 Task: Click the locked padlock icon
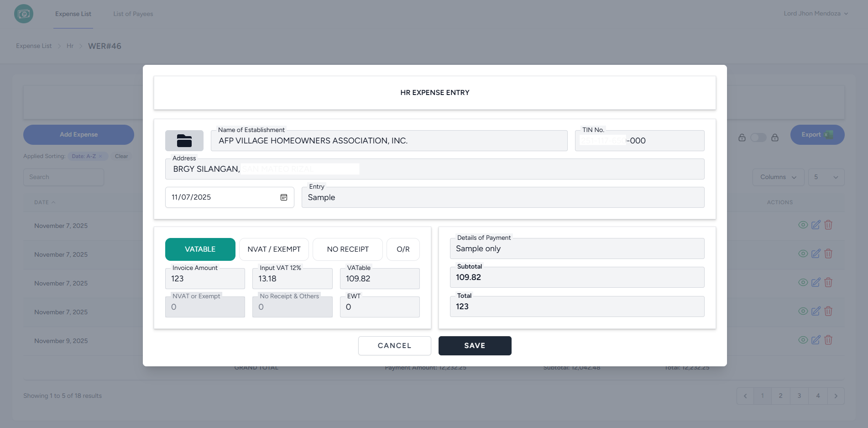pos(775,137)
